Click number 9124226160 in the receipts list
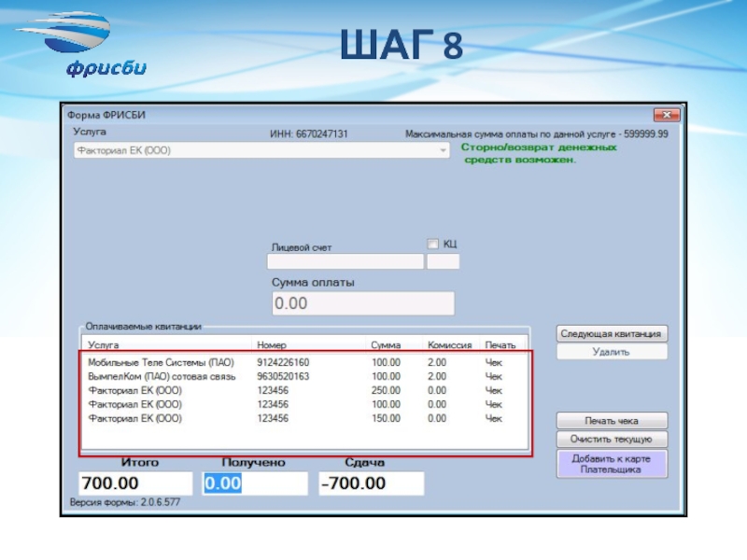This screenshot has width=747, height=560. click(283, 363)
